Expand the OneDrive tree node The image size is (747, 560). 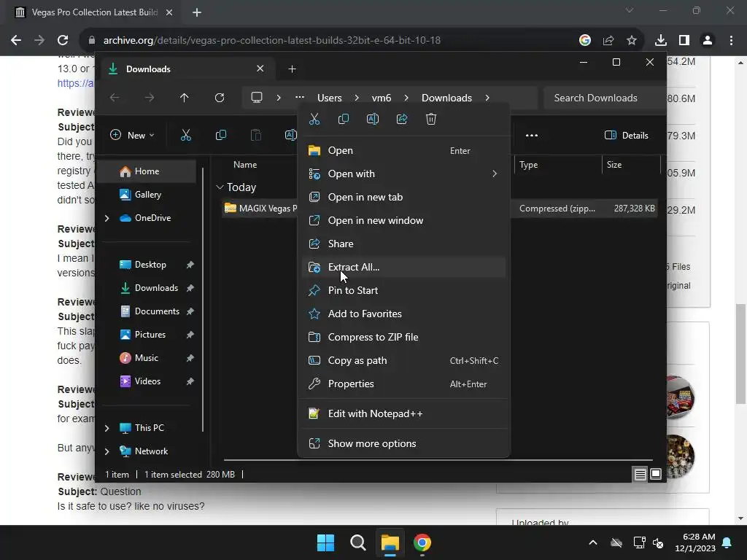[107, 218]
